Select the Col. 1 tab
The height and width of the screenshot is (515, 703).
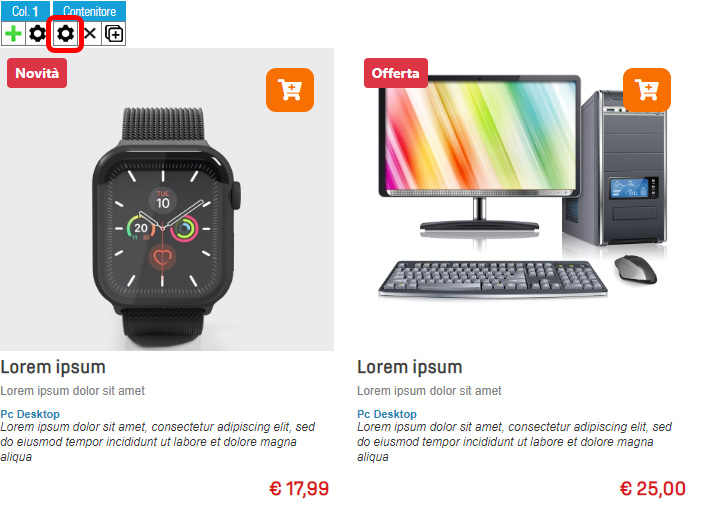click(x=26, y=11)
